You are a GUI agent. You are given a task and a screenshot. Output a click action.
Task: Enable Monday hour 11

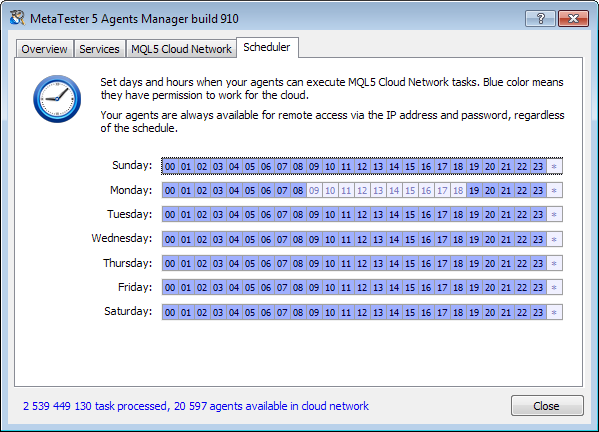pos(346,191)
